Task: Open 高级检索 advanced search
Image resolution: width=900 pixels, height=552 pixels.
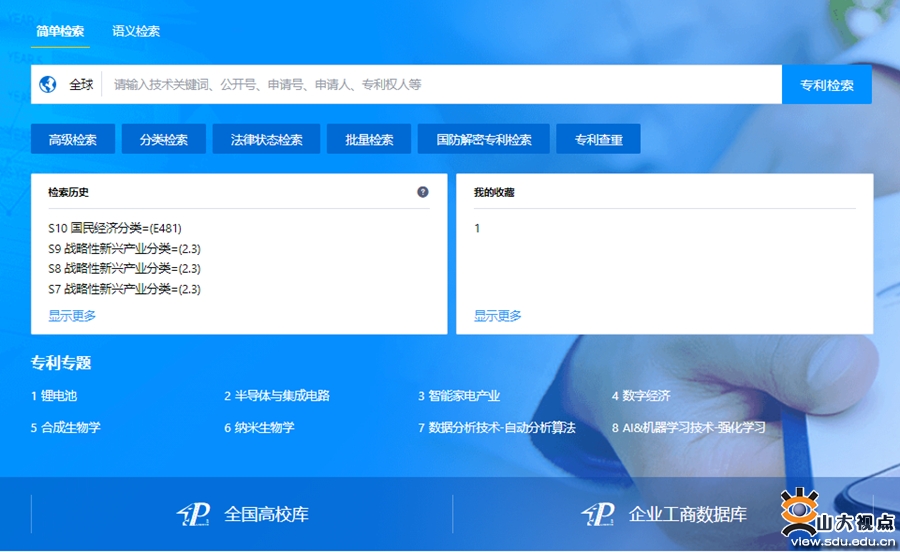Action: (73, 140)
